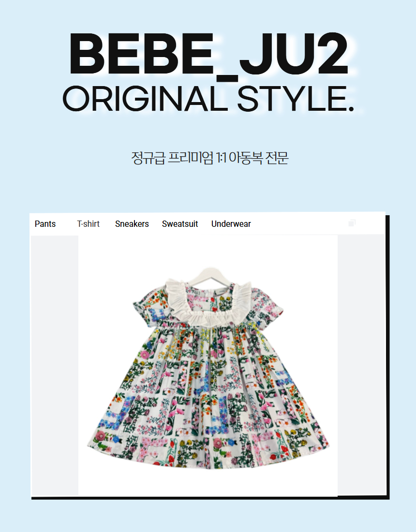Click the white ruffle collar on dress

(208, 304)
